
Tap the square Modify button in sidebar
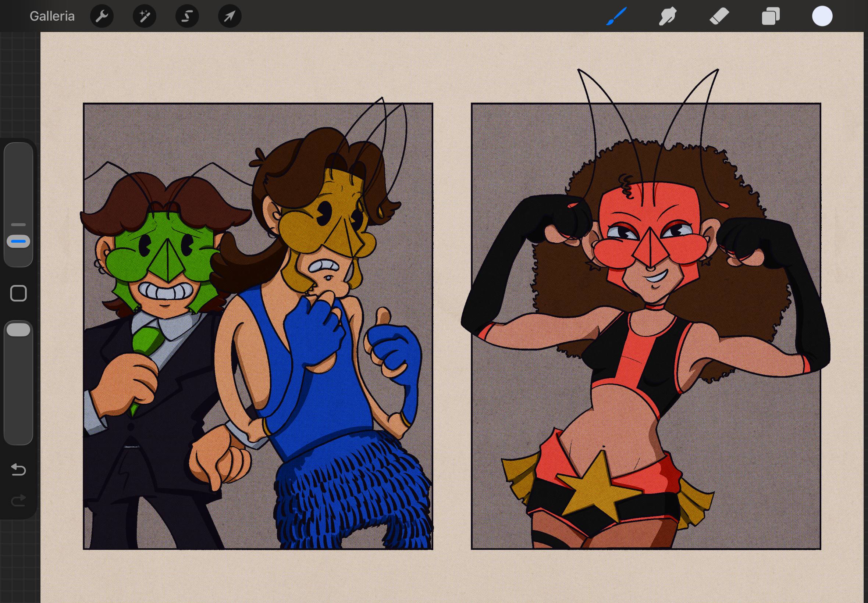tap(18, 293)
